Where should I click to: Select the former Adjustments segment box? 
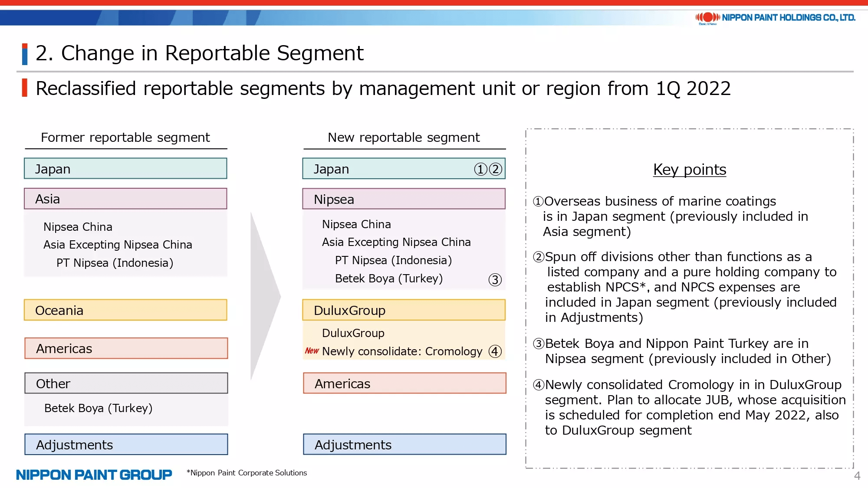coord(126,444)
